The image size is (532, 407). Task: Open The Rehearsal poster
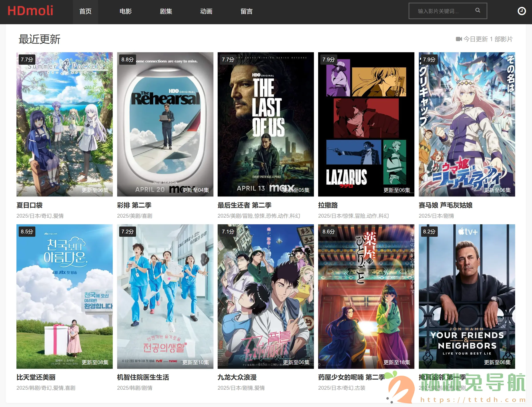[165, 124]
